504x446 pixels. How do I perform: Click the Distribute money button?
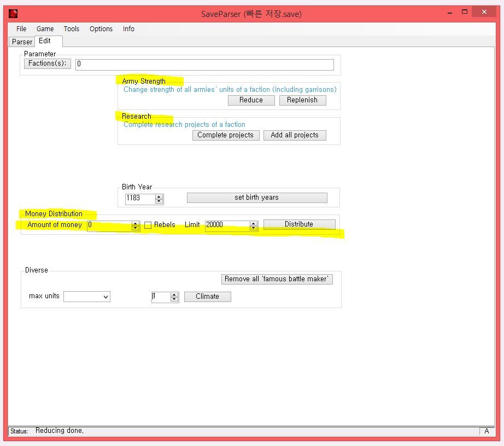pyautogui.click(x=299, y=224)
